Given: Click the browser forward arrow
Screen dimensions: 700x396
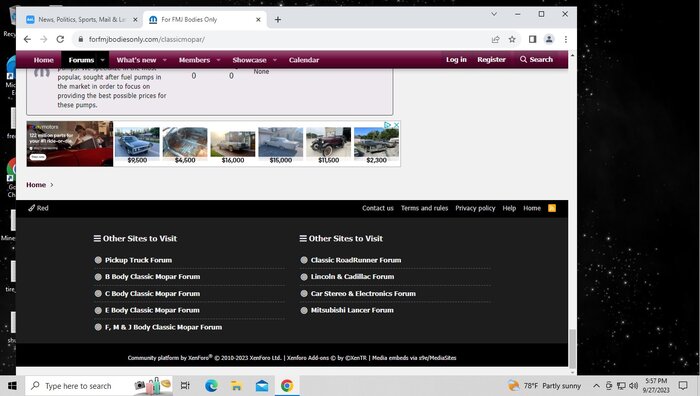Looking at the screenshot, I should (x=44, y=39).
